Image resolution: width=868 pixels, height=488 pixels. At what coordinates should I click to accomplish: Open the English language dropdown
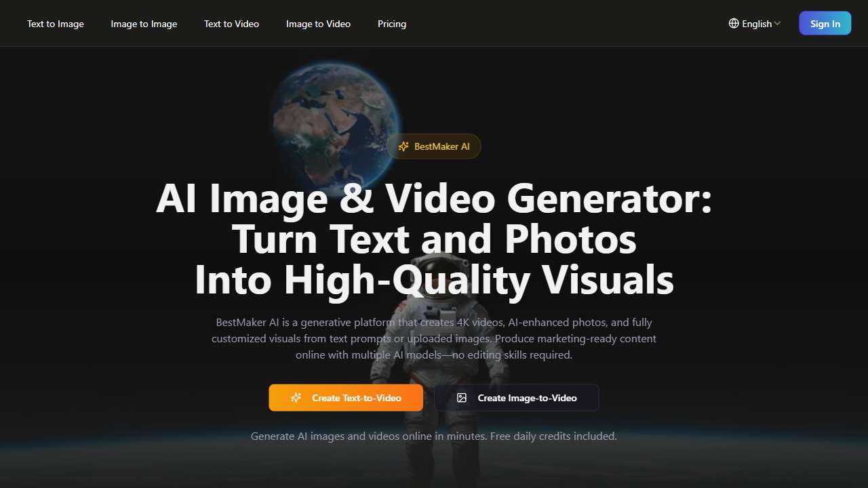point(757,24)
